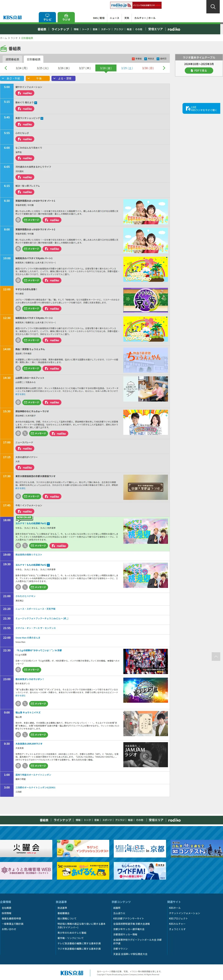The width and height of the screenshot is (223, 980).
Task: Open radiko for 健やかインフォメーション
Action: 25,93
